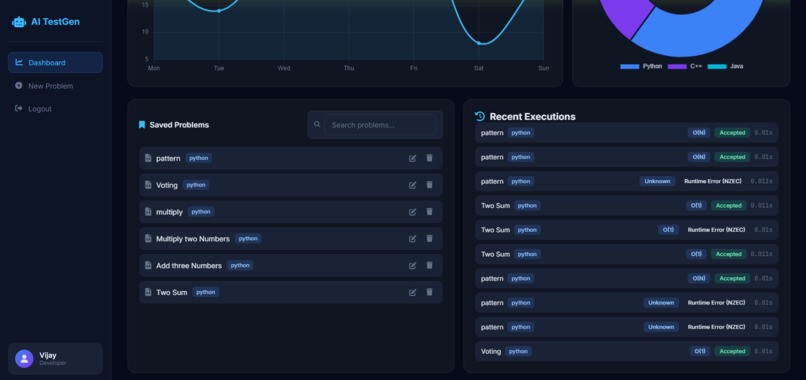This screenshot has height=380, width=806.
Task: Delete the multiply saved problem
Action: click(x=429, y=212)
